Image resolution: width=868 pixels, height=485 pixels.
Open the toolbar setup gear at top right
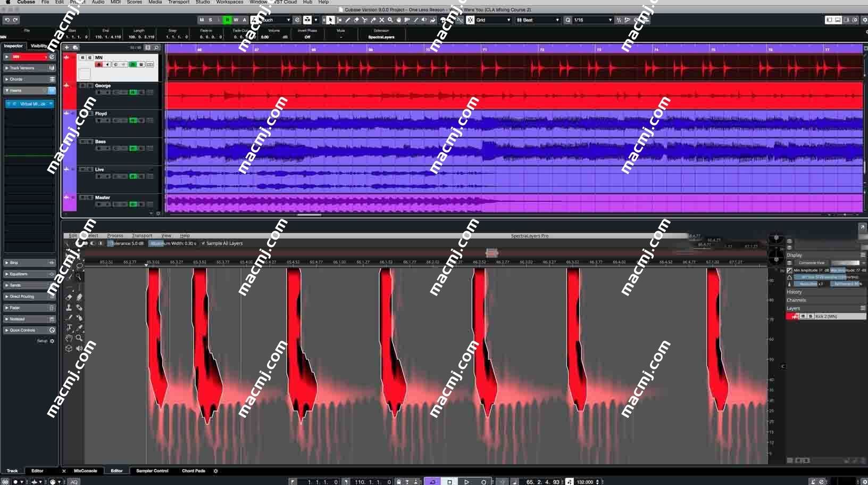865,20
